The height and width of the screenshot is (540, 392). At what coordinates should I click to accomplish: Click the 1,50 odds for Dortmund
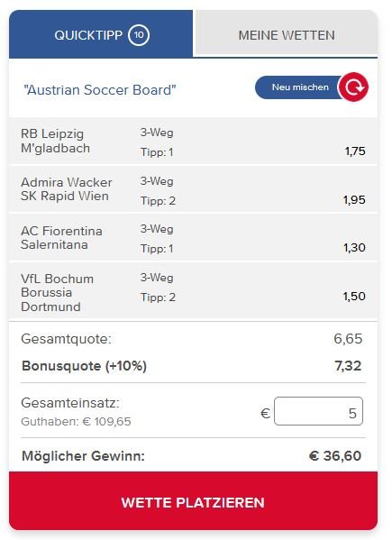354,297
